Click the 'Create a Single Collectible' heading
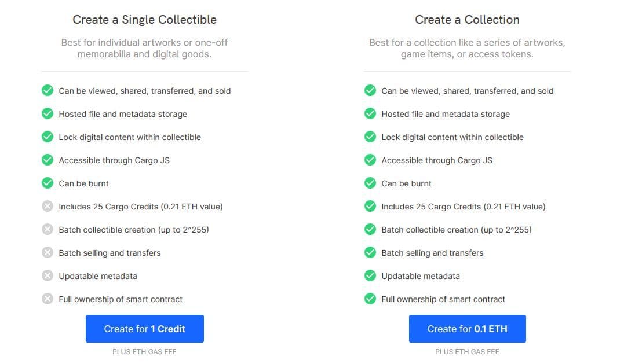 145,20
